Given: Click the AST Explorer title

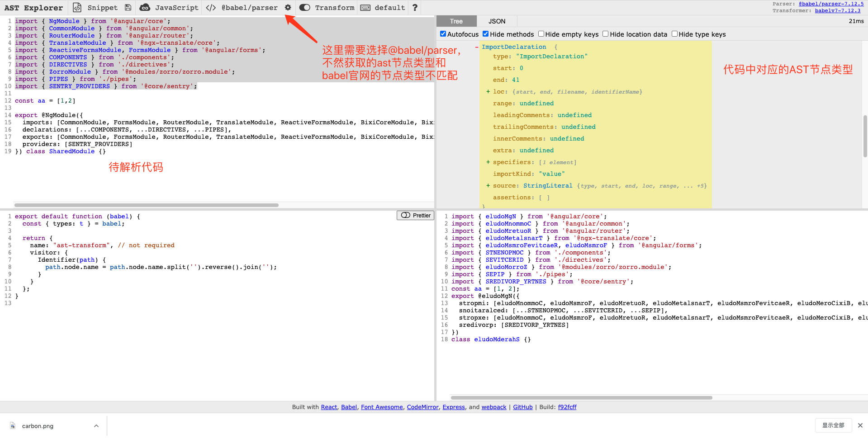Looking at the screenshot, I should tap(33, 8).
